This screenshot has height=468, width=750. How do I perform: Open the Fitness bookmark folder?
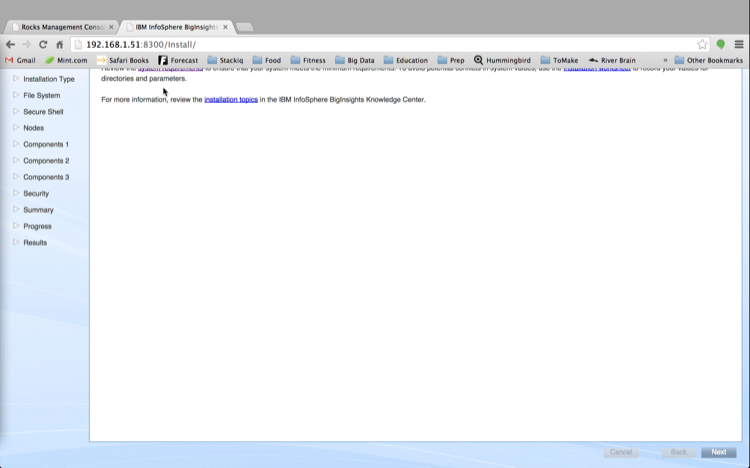coord(308,60)
